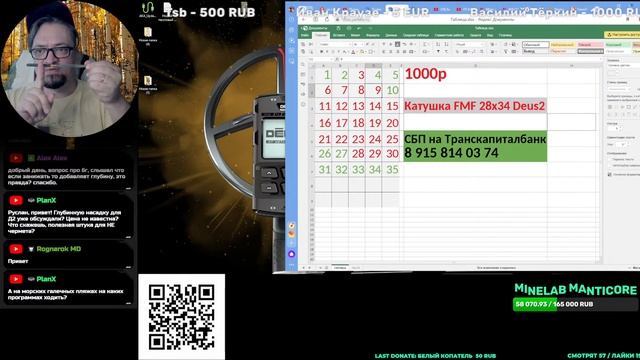Tick the Автоподбор ширины checkbox in the right panel
The height and width of the screenshot is (360, 640).
click(609, 166)
